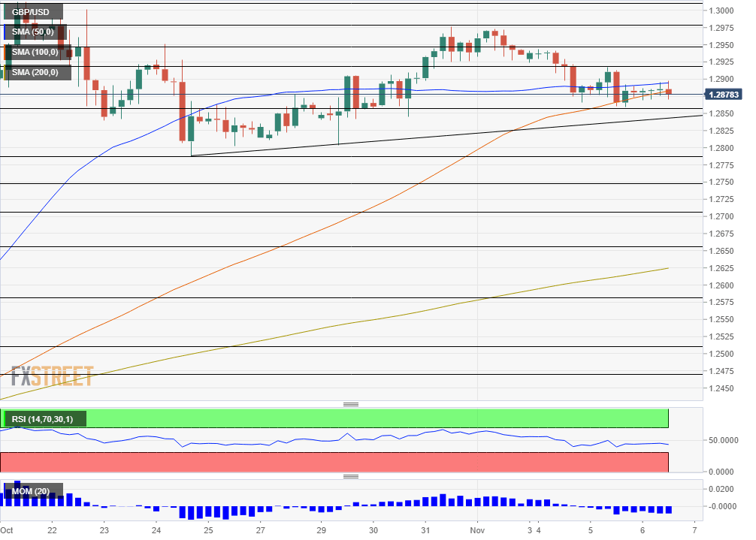
Task: Grab the divider handle above the MOM panel
Action: [x=351, y=476]
